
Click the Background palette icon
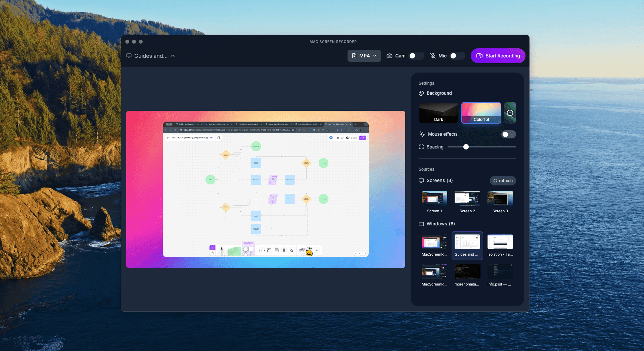[421, 93]
